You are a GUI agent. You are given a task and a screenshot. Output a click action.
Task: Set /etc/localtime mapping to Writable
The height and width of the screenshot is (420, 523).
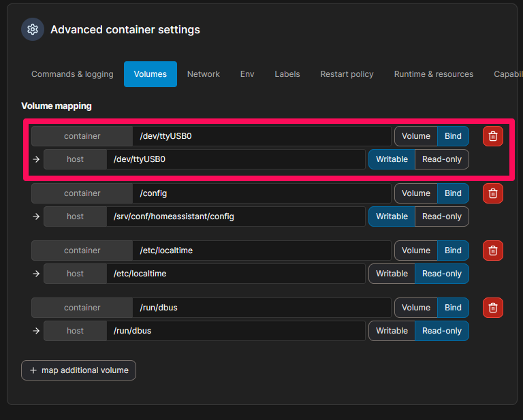click(392, 274)
